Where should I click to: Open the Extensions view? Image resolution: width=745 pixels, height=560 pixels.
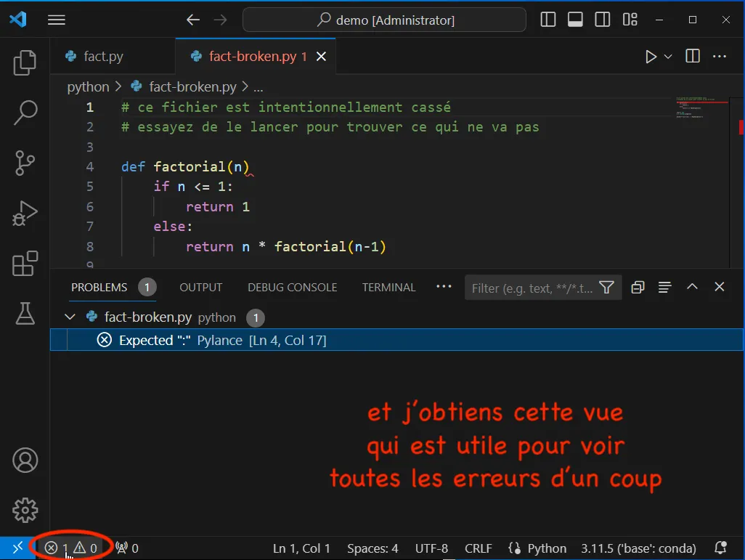(x=25, y=264)
